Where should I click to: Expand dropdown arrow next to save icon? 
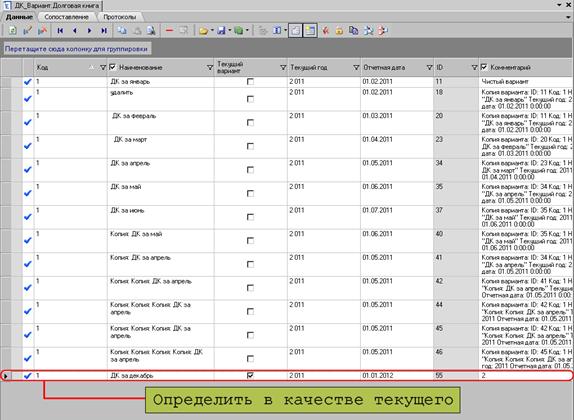(230, 31)
